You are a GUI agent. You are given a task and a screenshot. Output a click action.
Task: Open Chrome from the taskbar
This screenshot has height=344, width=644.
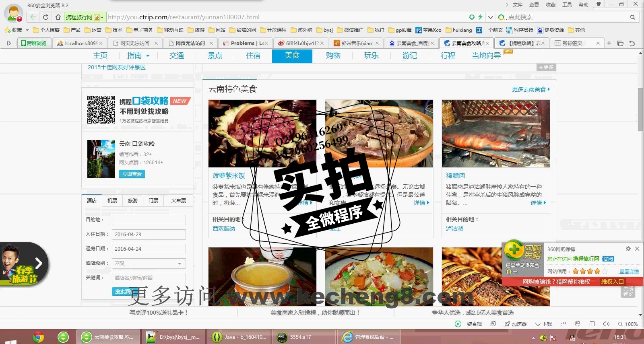click(38, 337)
